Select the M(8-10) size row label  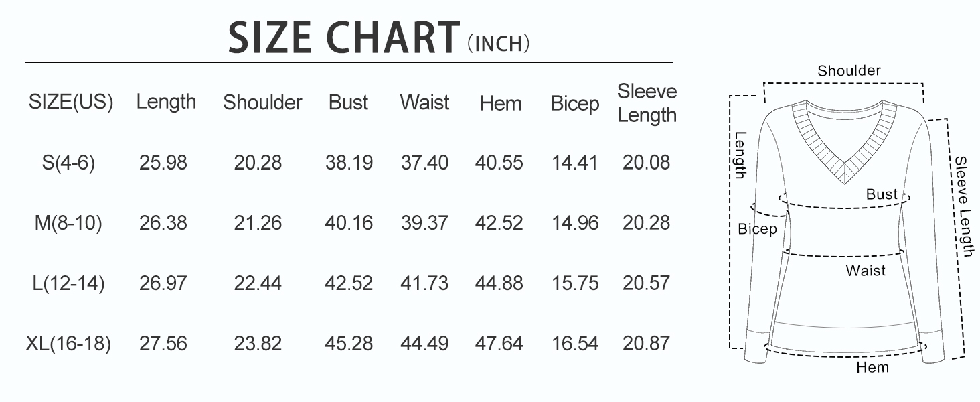pos(68,223)
